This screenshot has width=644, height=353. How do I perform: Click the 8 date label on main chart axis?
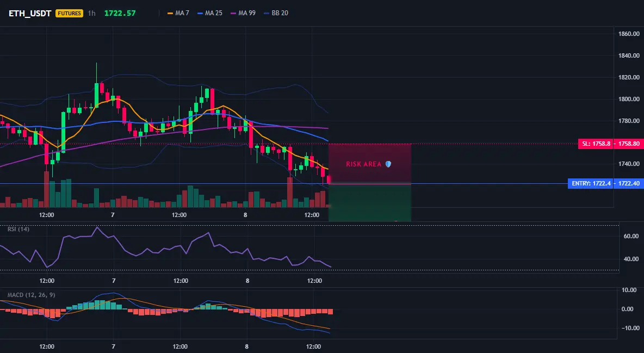click(x=245, y=215)
